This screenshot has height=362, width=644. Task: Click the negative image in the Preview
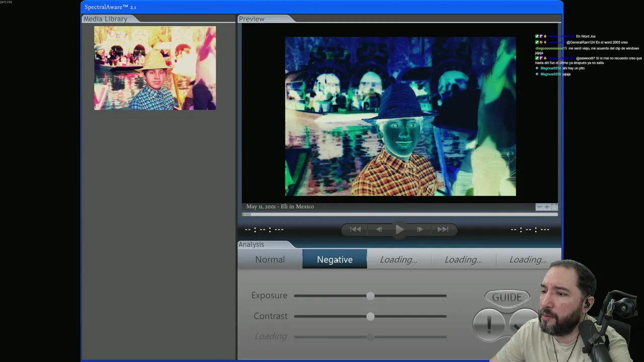pyautogui.click(x=400, y=116)
